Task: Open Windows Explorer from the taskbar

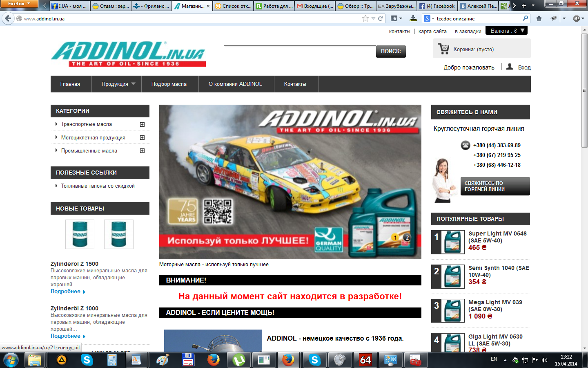Action: tap(35, 360)
